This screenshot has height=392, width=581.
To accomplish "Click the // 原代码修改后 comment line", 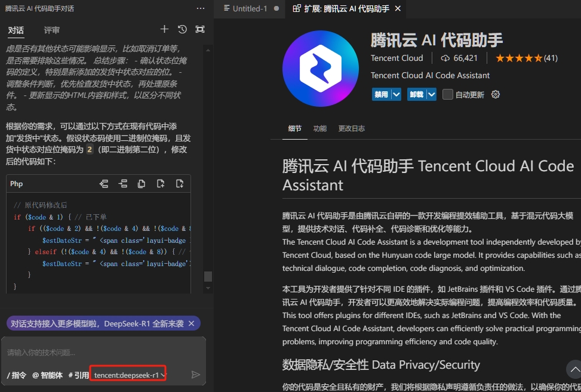I will [x=41, y=205].
